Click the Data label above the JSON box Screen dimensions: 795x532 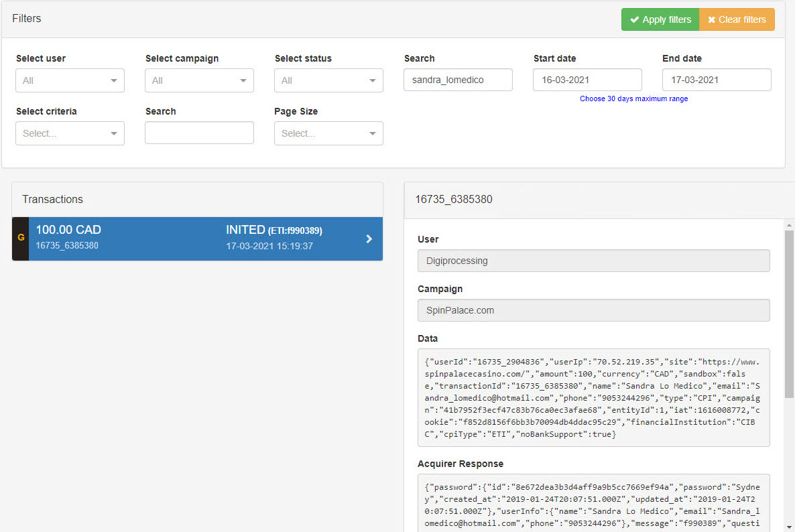428,339
